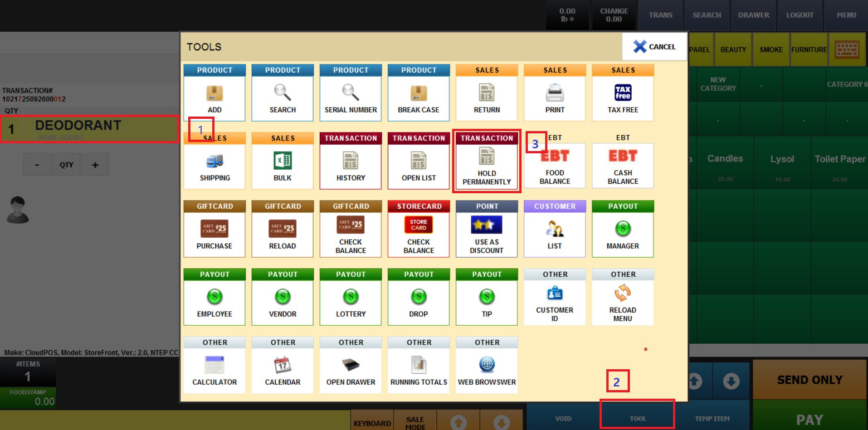Click the Send Only button
868x430 pixels.
point(809,380)
